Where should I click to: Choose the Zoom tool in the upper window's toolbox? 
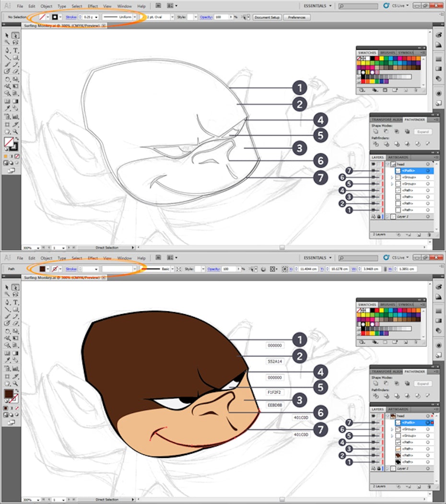(x=16, y=131)
